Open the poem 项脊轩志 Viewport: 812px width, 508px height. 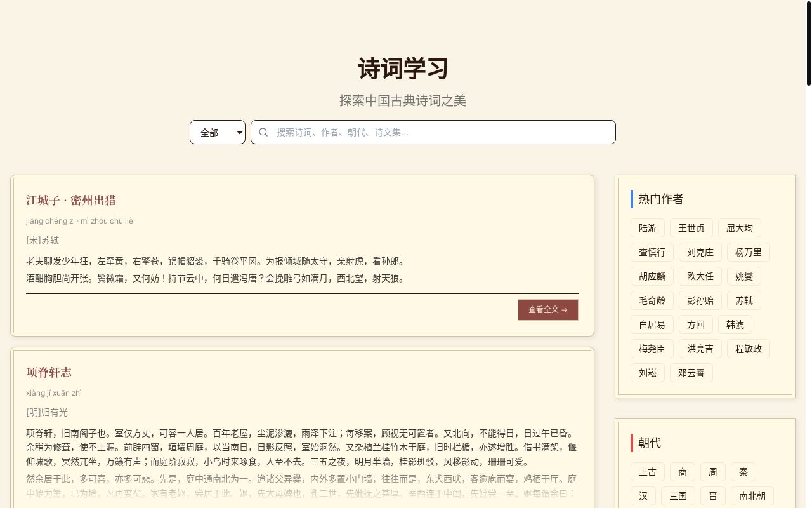(x=49, y=372)
